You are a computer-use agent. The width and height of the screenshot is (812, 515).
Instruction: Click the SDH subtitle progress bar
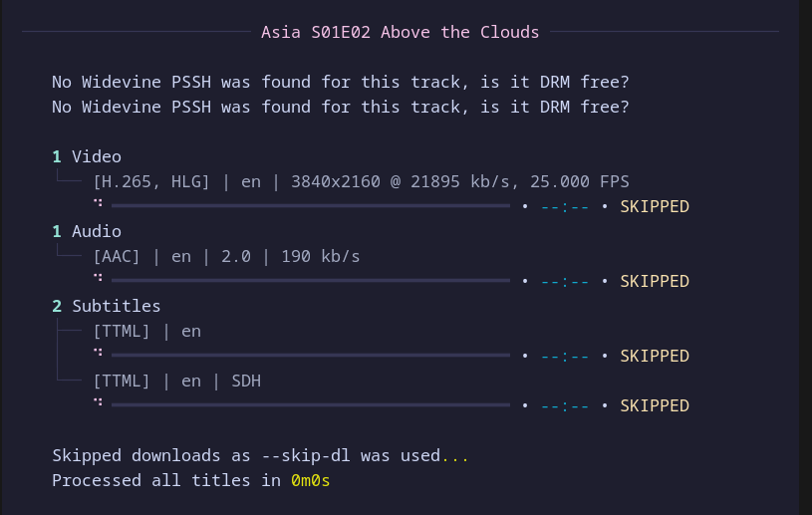(311, 405)
